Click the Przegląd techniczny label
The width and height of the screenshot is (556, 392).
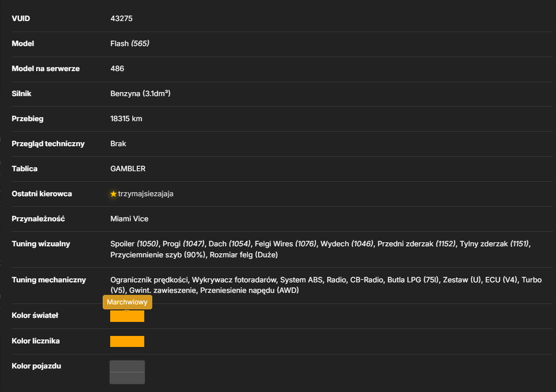tap(48, 143)
